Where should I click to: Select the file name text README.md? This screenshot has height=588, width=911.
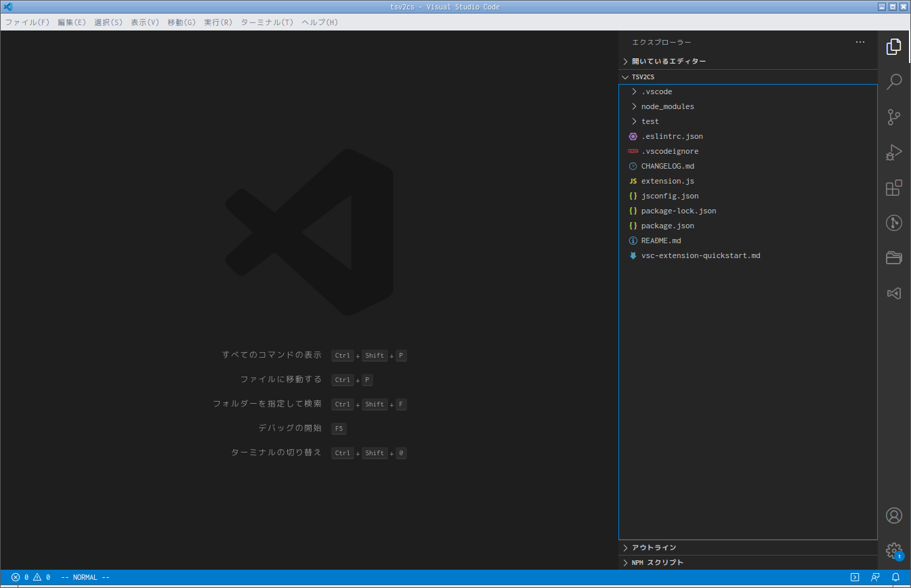(661, 240)
